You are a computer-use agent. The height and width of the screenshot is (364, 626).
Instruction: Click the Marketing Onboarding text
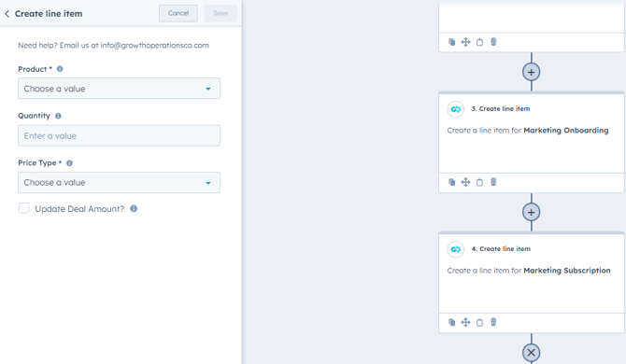[x=565, y=131]
